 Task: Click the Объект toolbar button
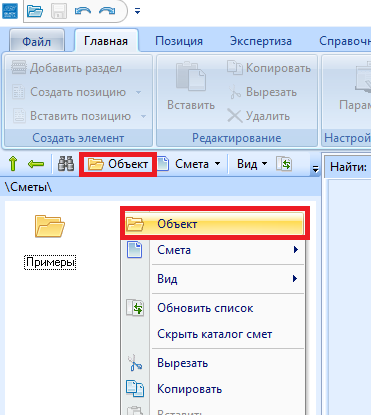118,164
